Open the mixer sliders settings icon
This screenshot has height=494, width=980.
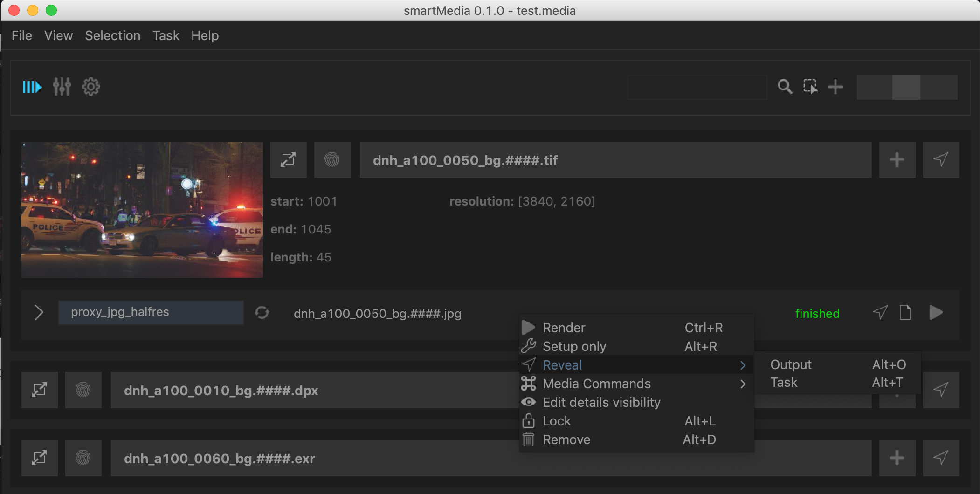(62, 87)
